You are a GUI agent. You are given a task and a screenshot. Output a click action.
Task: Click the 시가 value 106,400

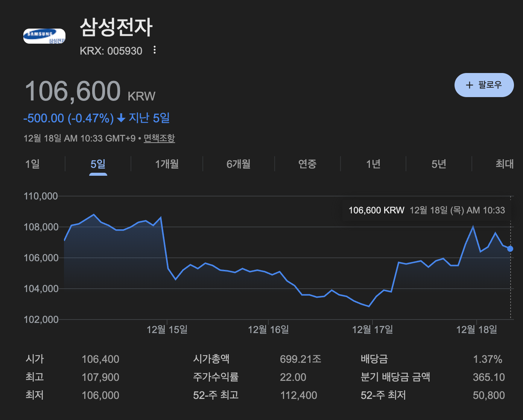(100, 359)
